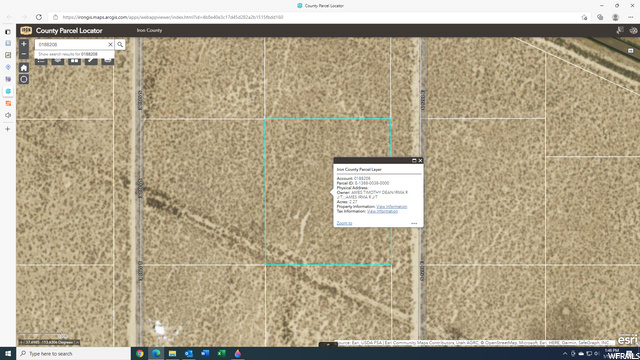Maximize the parcel info popup

(x=414, y=160)
